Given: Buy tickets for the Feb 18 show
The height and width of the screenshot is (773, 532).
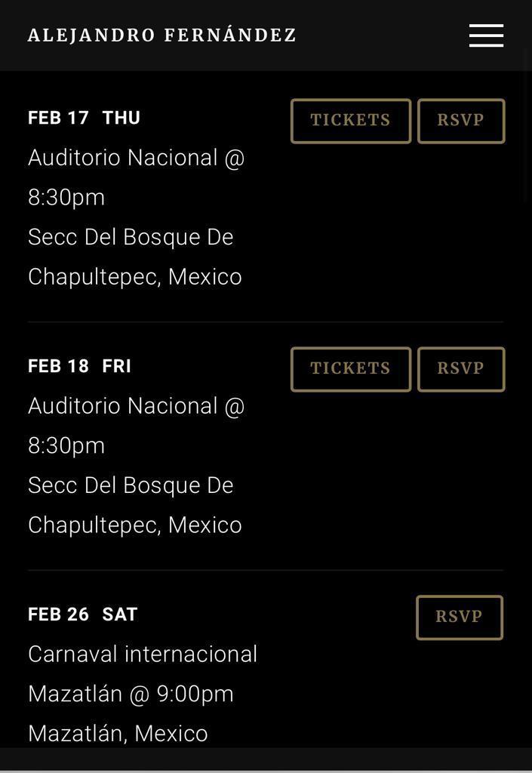Looking at the screenshot, I should point(350,369).
